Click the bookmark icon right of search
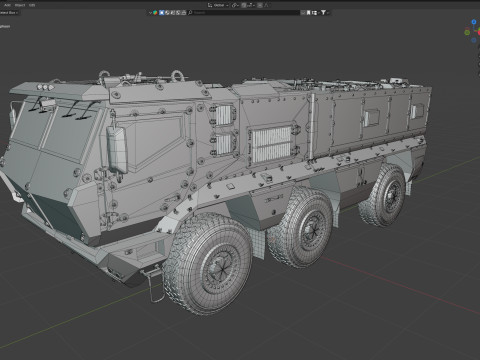 click(308, 13)
